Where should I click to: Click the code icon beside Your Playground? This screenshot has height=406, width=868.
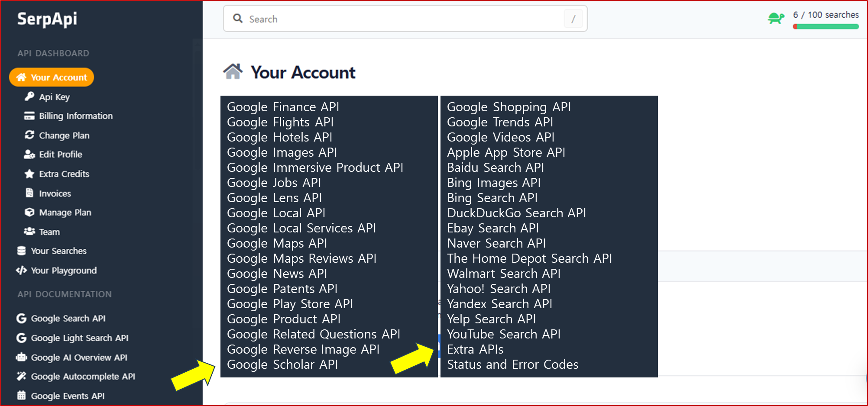(x=21, y=270)
